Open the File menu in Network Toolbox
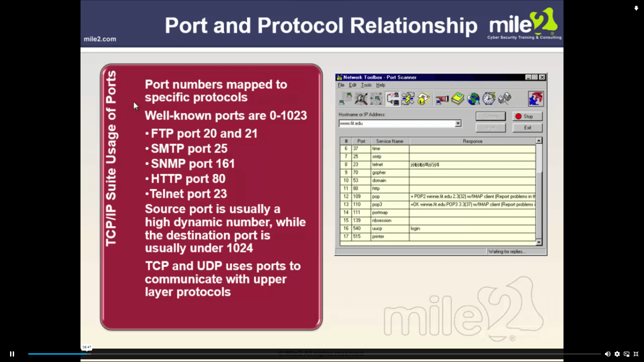Screen dimensions: 644x362 [341, 85]
